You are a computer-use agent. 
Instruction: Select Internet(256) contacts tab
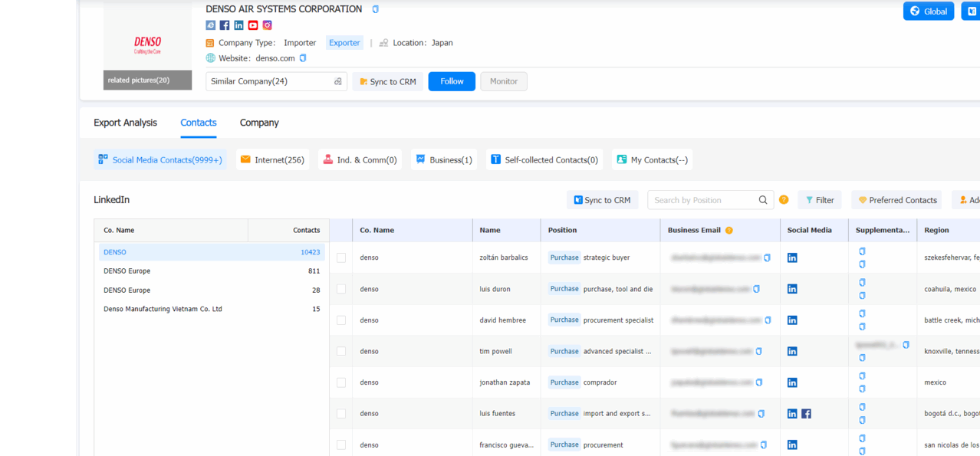click(272, 159)
